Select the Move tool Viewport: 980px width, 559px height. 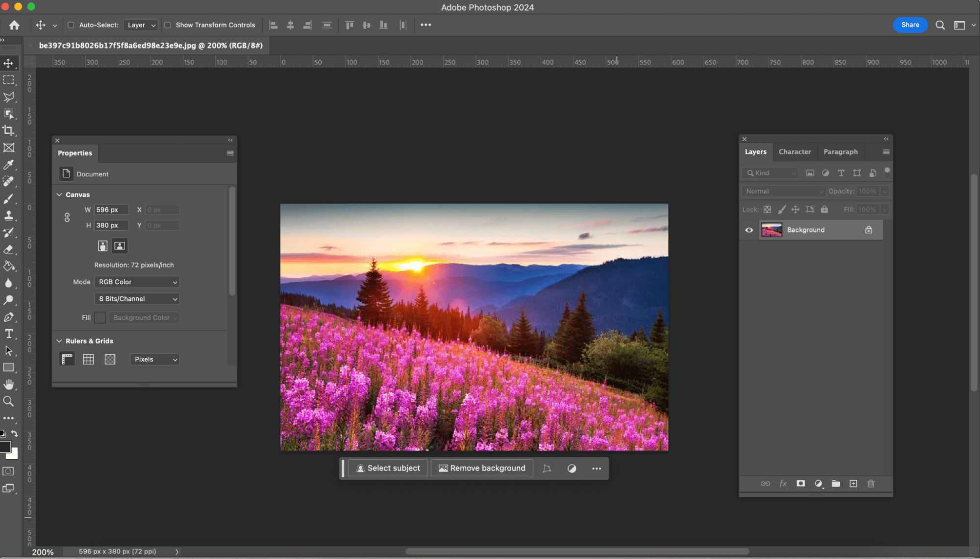[x=8, y=63]
